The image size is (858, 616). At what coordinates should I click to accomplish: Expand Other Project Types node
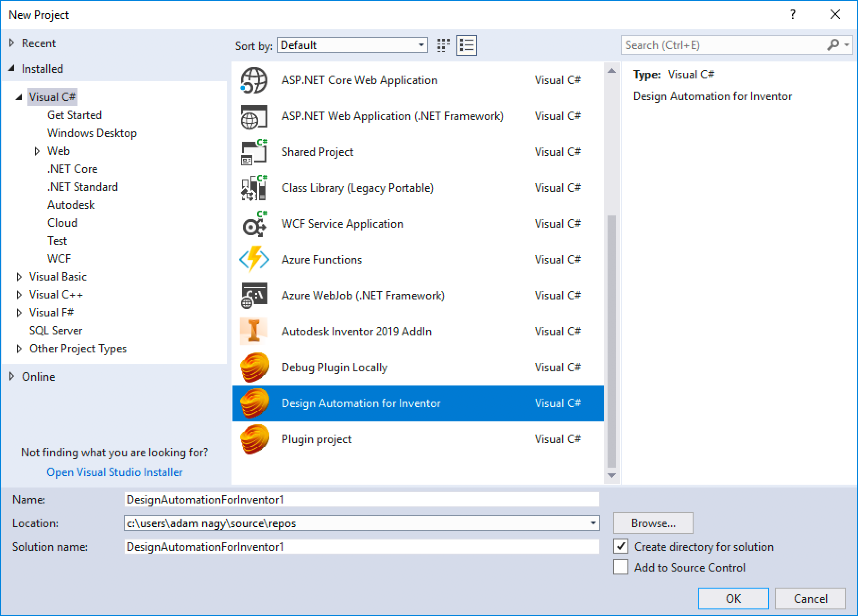[x=19, y=349]
